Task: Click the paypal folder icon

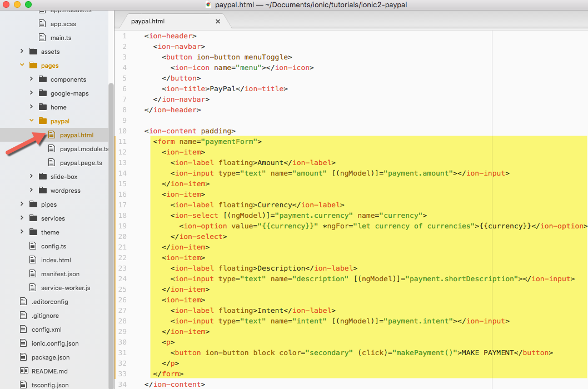Action: (x=43, y=121)
